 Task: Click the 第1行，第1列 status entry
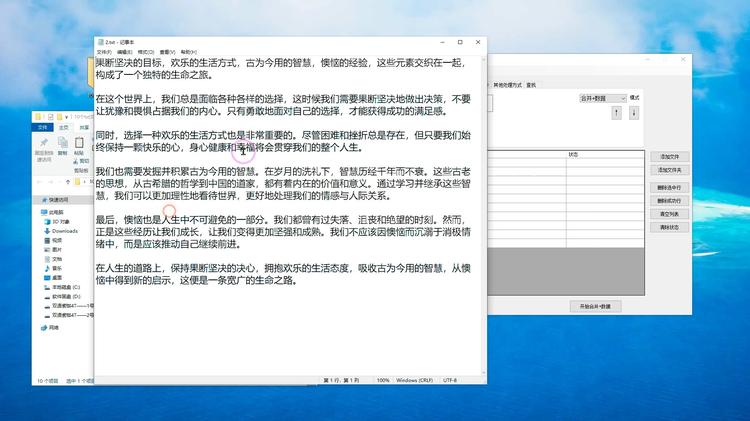341,380
